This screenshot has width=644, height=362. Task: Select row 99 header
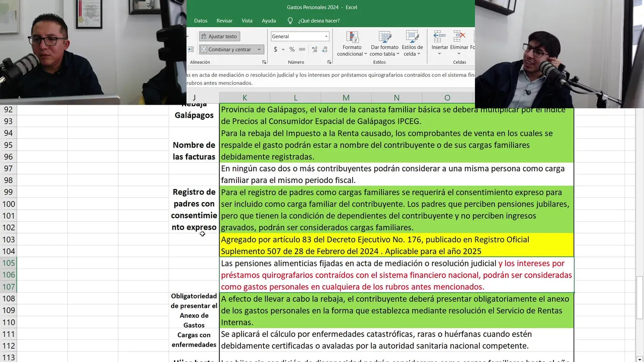tap(8, 192)
